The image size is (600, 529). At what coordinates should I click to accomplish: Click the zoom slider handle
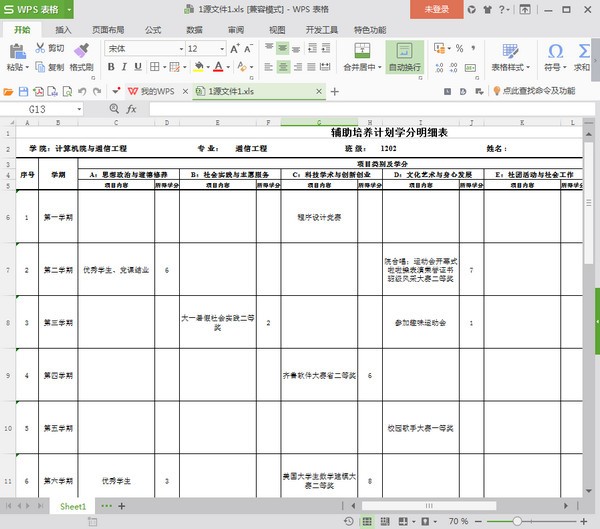517,521
